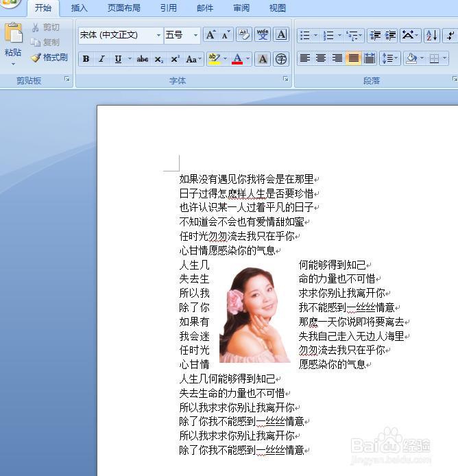Select the Format Painter (格式刷) brush
This screenshot has width=458, height=476.
[49, 58]
